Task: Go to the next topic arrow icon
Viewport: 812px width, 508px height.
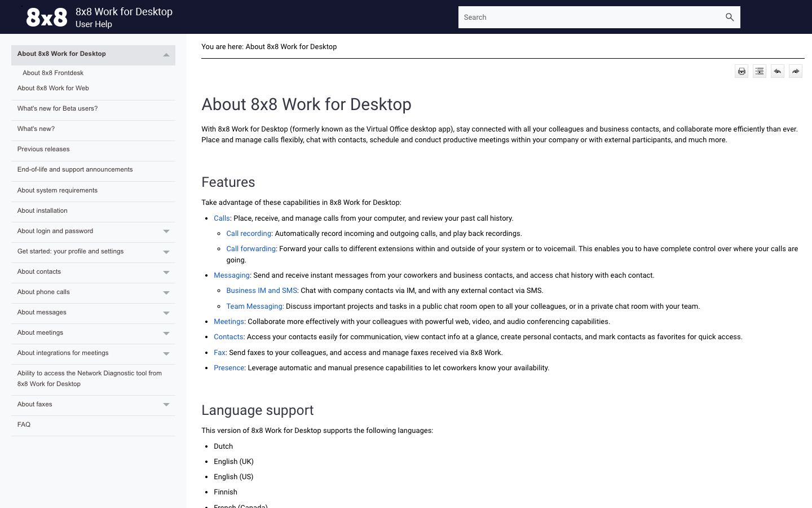Action: coord(796,71)
